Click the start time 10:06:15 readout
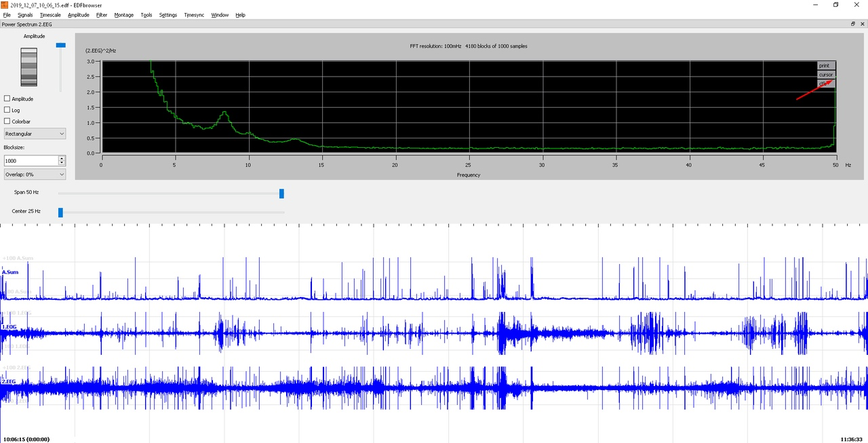Screen dimensions: 868x443 pos(26,439)
